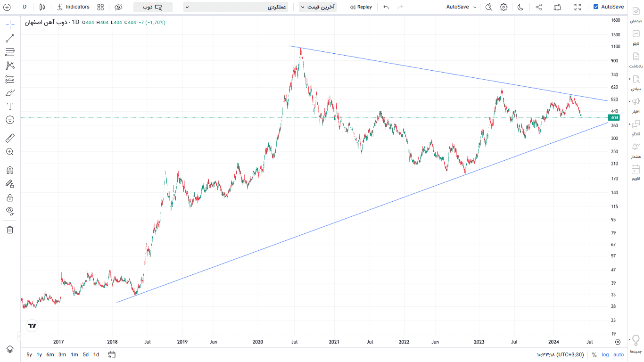Select the forecasting and measurement tool
Screen dimensions: 644x362
click(x=10, y=79)
